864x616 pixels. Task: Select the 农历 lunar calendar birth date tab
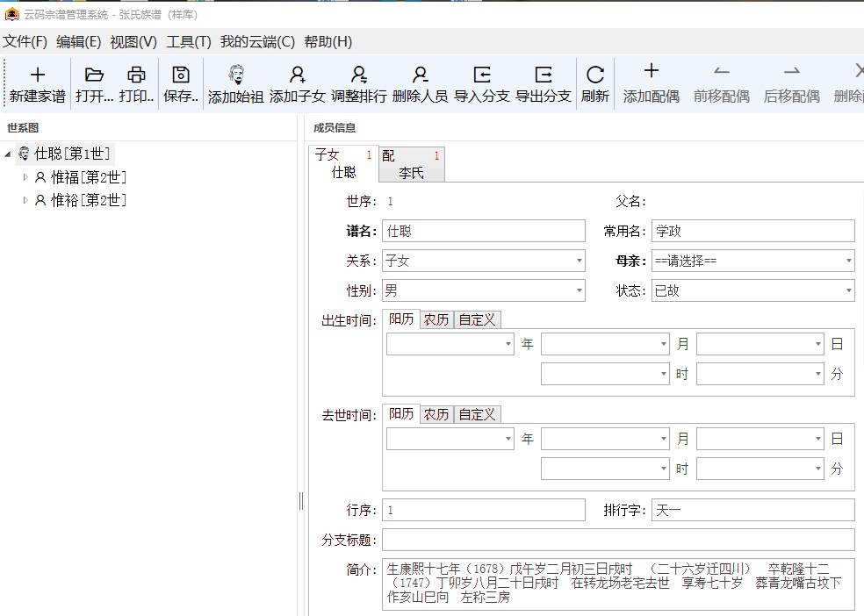click(435, 319)
